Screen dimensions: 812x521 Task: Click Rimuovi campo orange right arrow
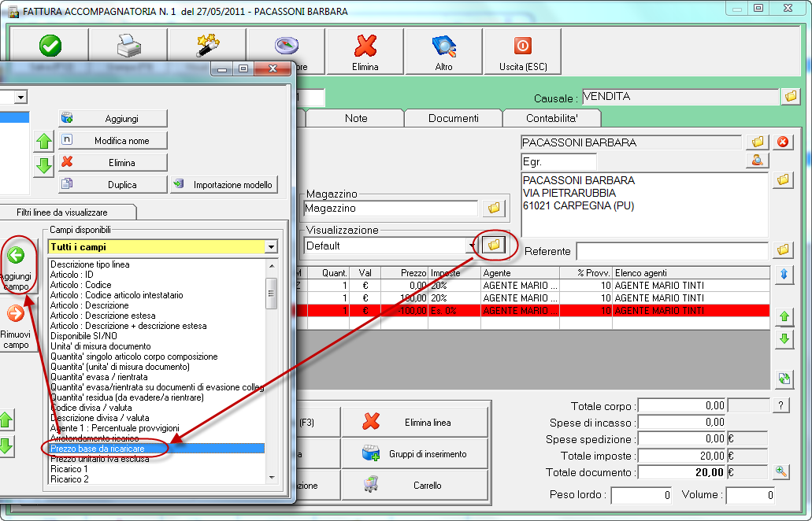click(x=16, y=326)
